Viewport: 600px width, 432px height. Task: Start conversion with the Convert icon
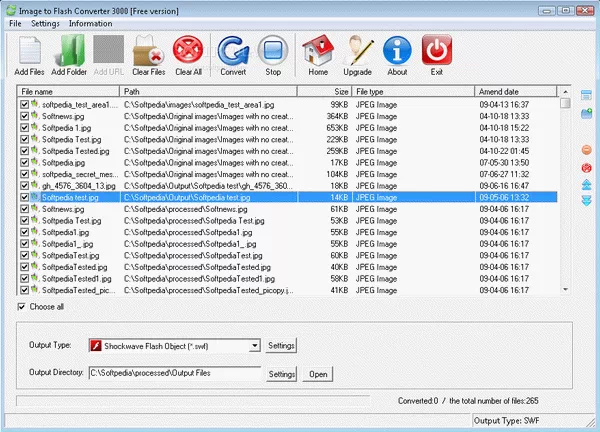233,51
